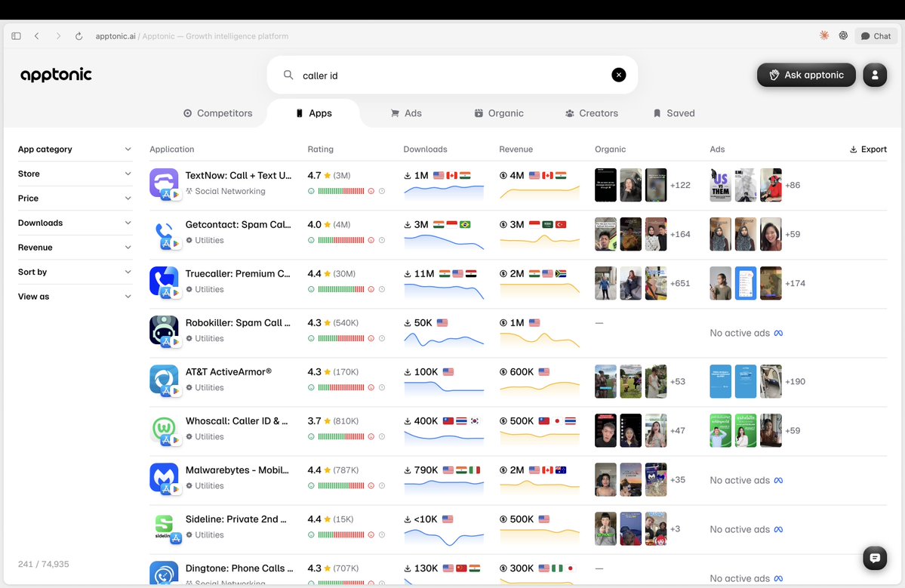
Task: Open the Getcontact app icon
Action: [164, 232]
